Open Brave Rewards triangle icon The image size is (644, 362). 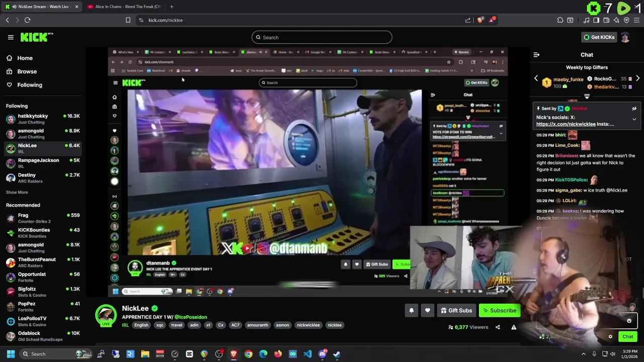point(492,20)
